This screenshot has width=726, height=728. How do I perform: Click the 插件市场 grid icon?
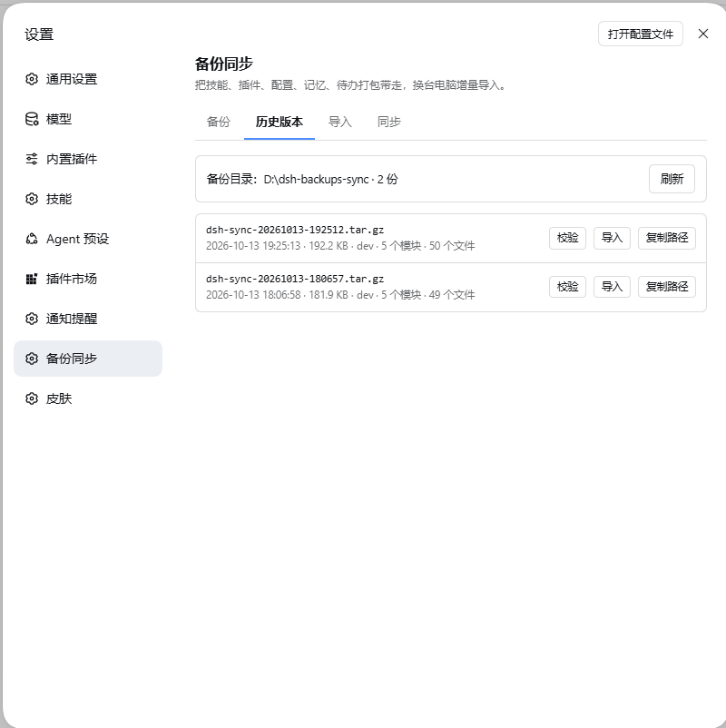coord(32,279)
